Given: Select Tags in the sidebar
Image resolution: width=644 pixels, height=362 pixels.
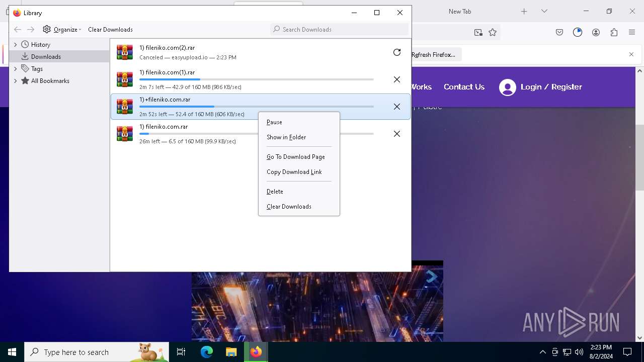Looking at the screenshot, I should pyautogui.click(x=59, y=69).
